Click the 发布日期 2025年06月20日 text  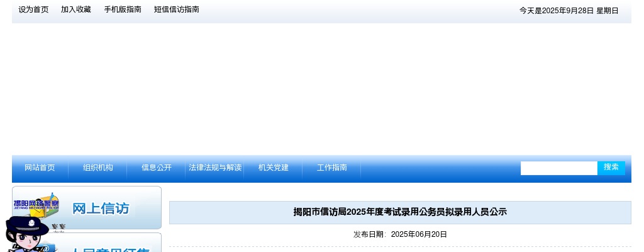point(400,234)
